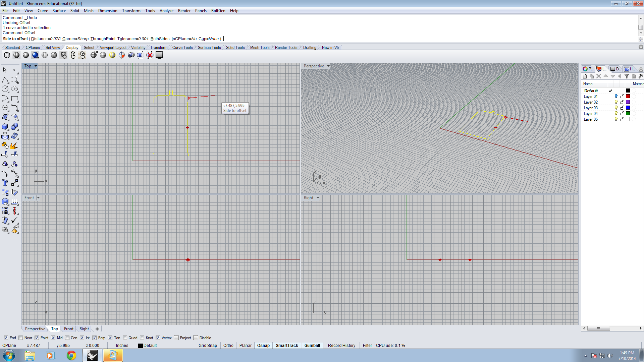Click the Surface Tools toolbar tab

pyautogui.click(x=209, y=47)
